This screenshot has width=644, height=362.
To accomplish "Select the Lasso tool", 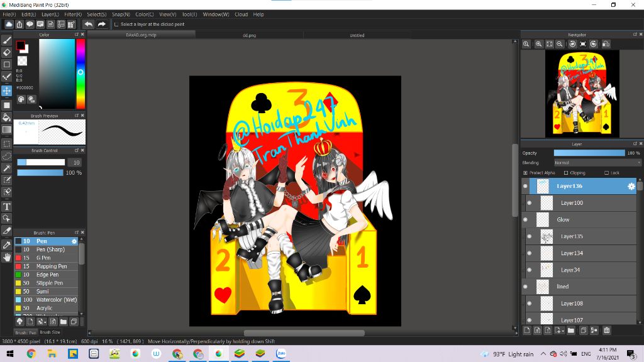I will coord(6,156).
